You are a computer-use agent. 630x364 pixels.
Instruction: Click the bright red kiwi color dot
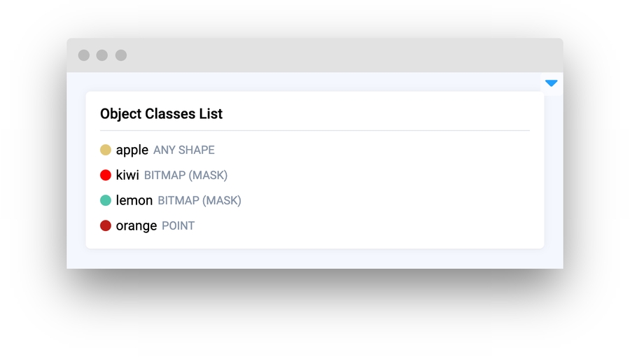(x=106, y=175)
